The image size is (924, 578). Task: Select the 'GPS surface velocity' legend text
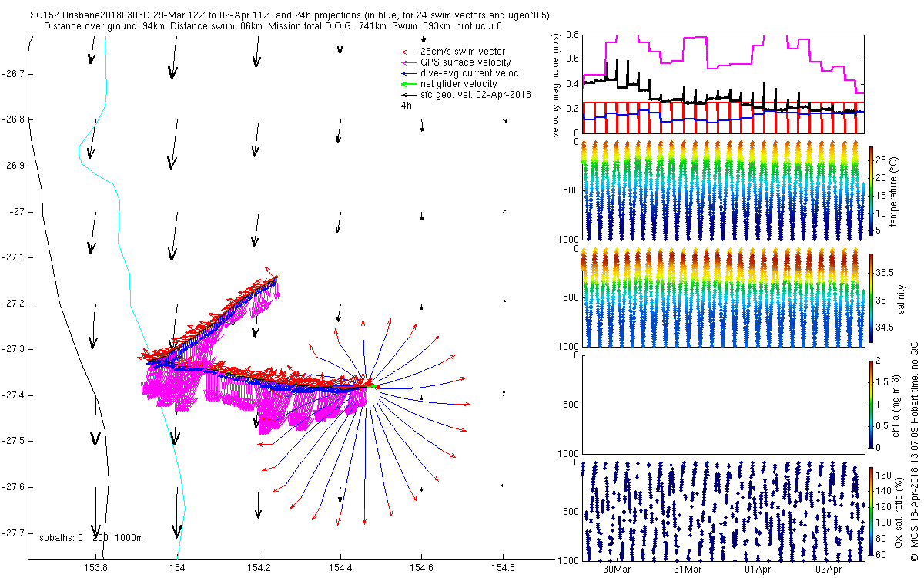coord(466,62)
